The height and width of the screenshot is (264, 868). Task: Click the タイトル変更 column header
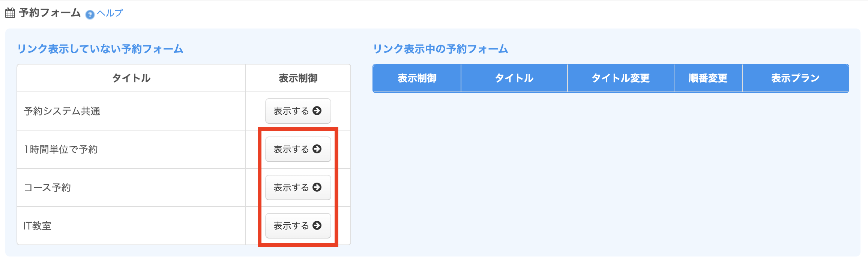point(620,78)
